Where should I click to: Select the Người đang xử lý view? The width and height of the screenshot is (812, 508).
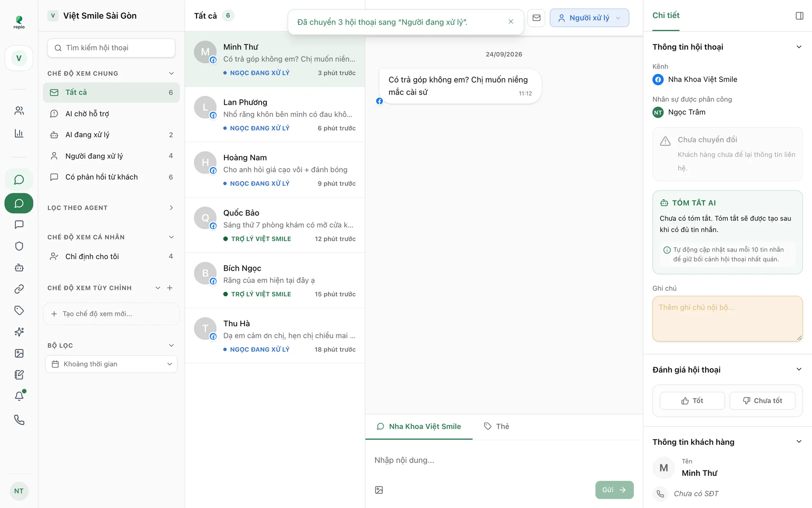111,156
